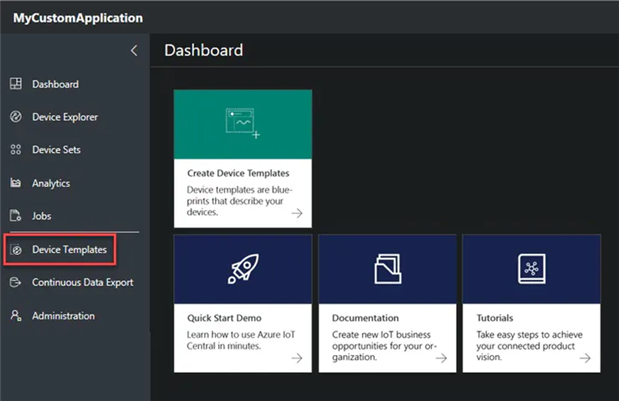The image size is (619, 401).
Task: Open Dashboard from the sidebar menu
Action: tap(55, 84)
